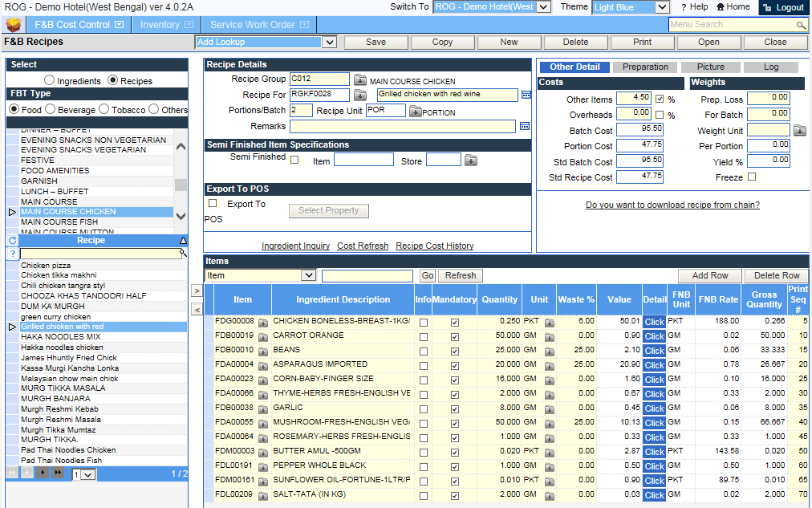Open Semi Finished Store lookup icon
Image resolution: width=812 pixels, height=508 pixels.
[471, 160]
